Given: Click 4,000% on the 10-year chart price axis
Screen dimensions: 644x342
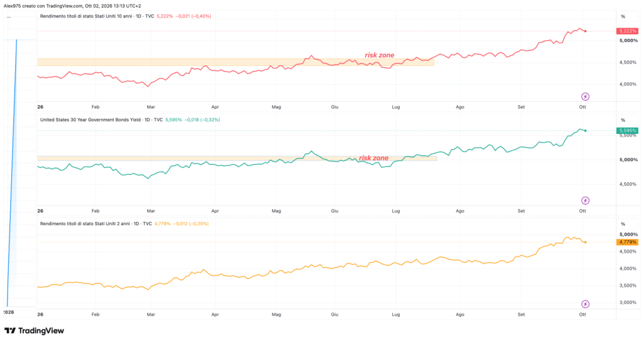Looking at the screenshot, I should [628, 84].
